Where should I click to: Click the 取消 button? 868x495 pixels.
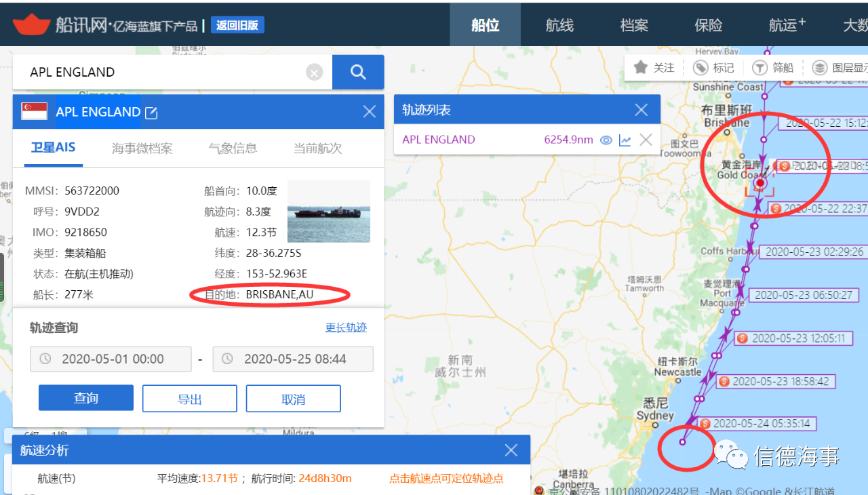pos(294,399)
